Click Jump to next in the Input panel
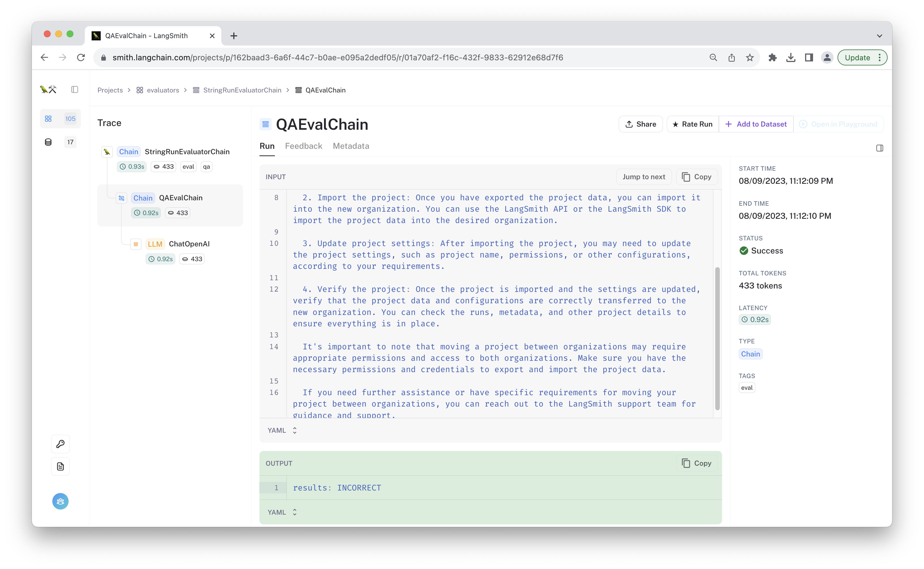924x569 pixels. point(643,177)
